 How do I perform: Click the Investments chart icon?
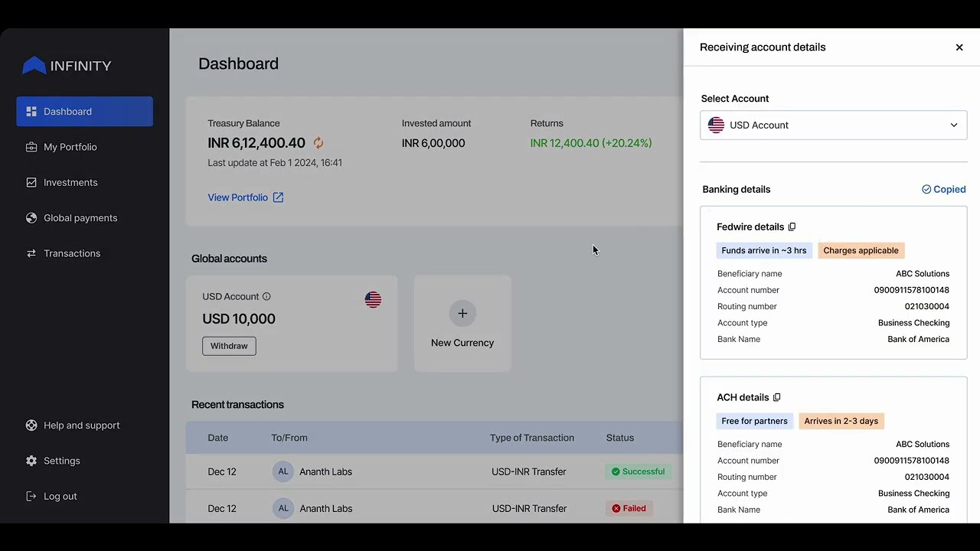pos(31,182)
